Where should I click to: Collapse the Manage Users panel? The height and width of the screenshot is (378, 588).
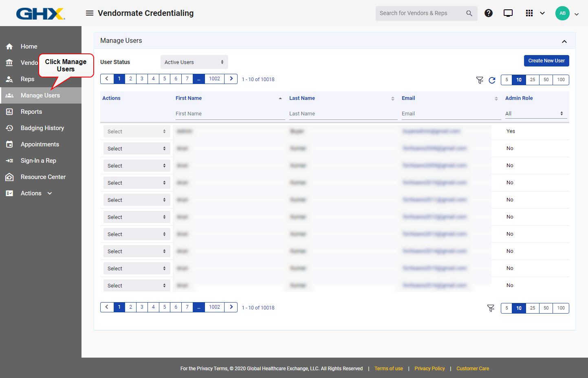[564, 41]
